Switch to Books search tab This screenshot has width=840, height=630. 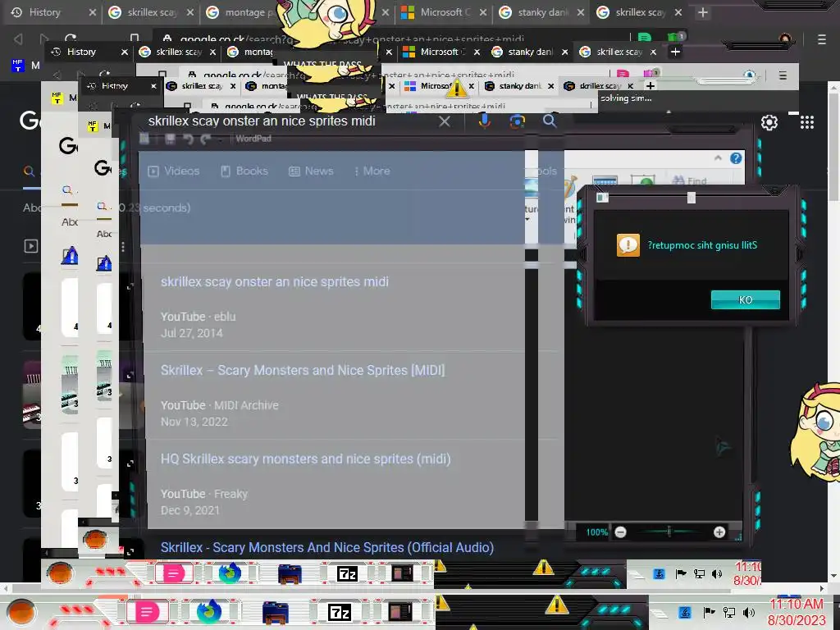pos(244,171)
